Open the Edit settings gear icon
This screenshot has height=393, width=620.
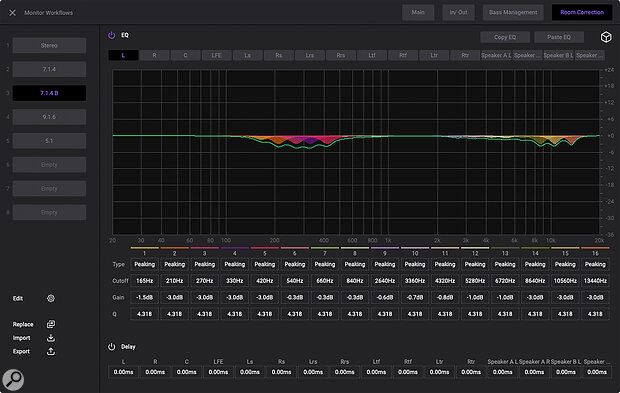coord(51,299)
